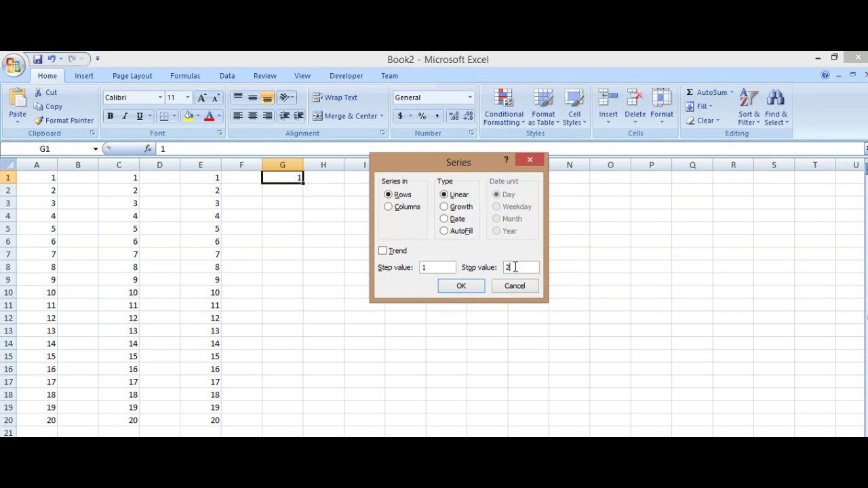Expand Name Box dropdown

click(96, 148)
